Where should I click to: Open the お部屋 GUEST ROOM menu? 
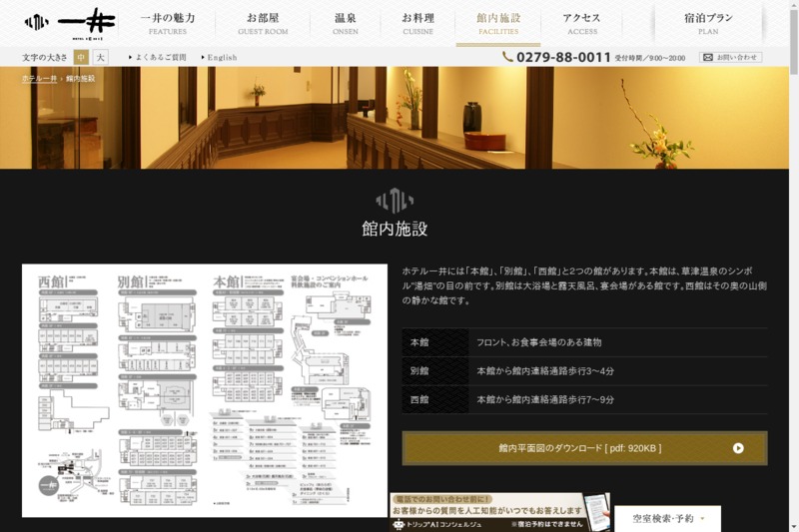click(265, 24)
